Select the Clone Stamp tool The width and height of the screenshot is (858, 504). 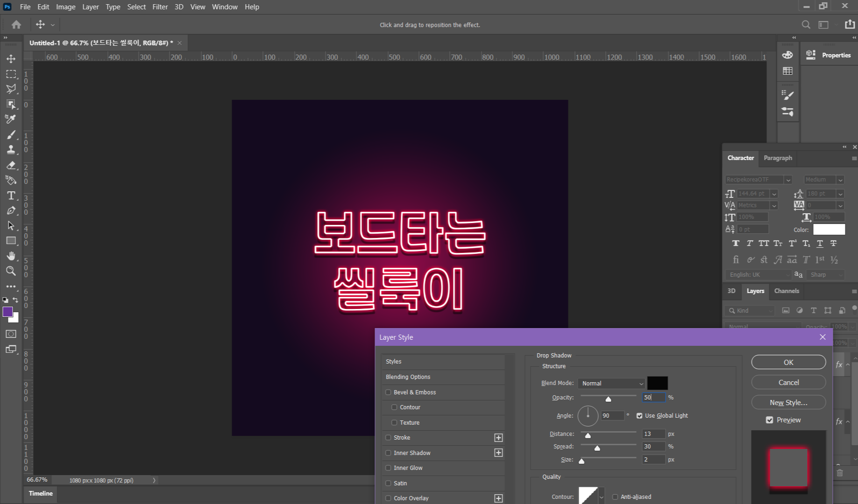point(11,150)
